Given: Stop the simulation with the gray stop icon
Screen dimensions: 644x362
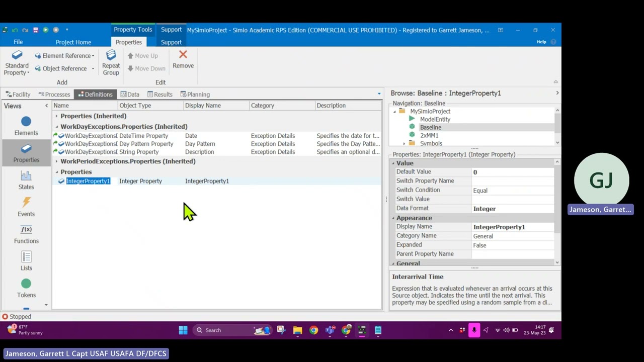Looking at the screenshot, I should [56, 30].
